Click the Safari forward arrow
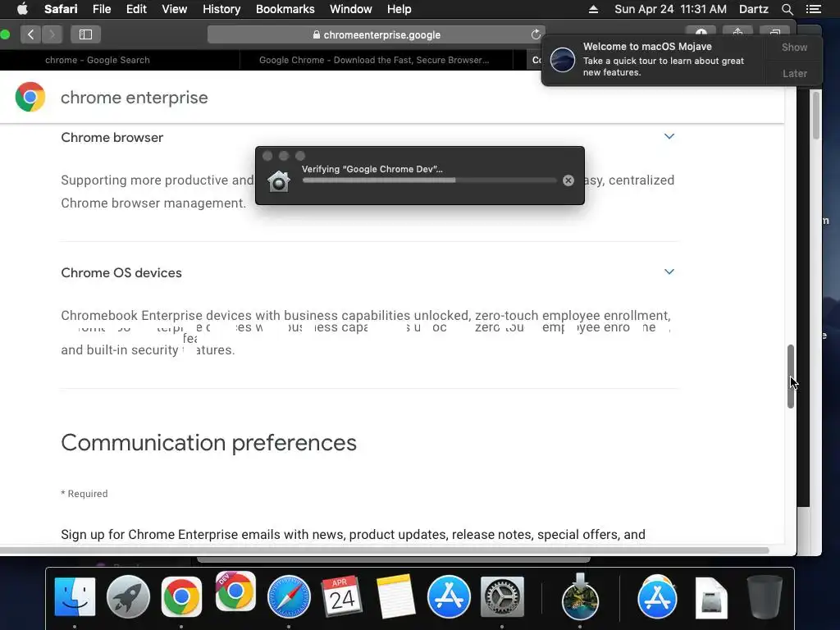 coord(52,34)
